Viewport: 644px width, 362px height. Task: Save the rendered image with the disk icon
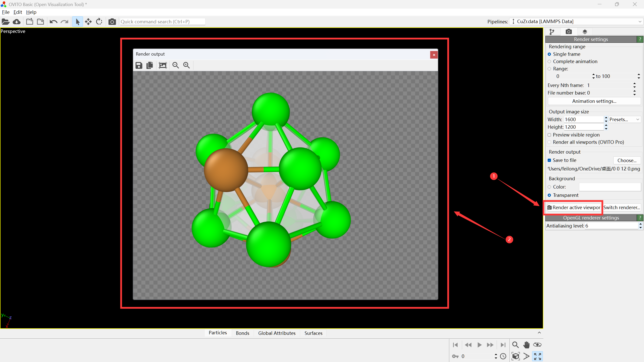tap(139, 65)
